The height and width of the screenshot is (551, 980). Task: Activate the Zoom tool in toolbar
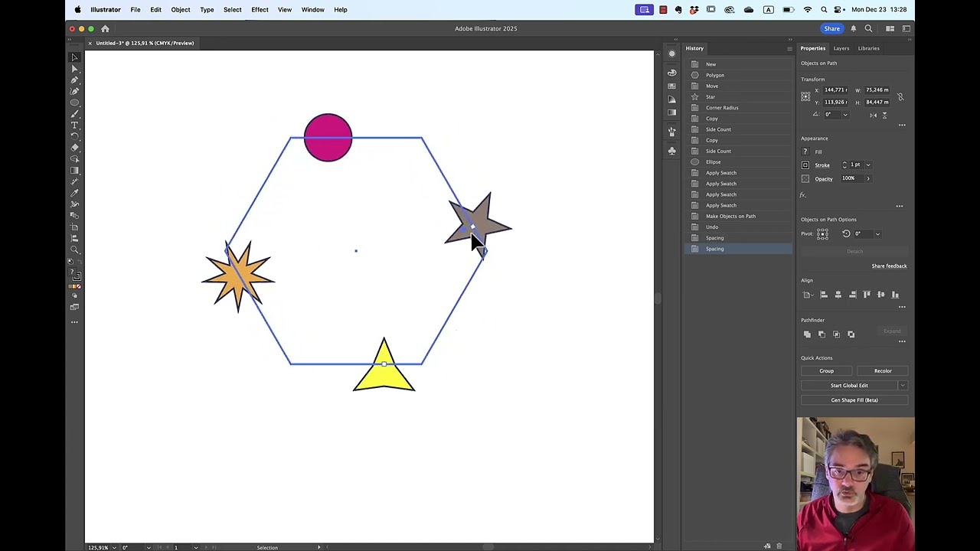point(74,249)
